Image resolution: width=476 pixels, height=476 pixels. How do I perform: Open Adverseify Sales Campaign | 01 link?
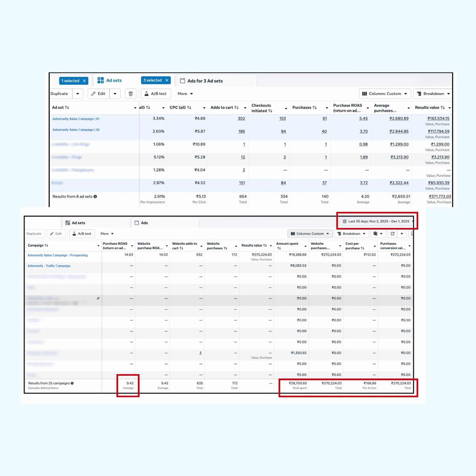76,119
